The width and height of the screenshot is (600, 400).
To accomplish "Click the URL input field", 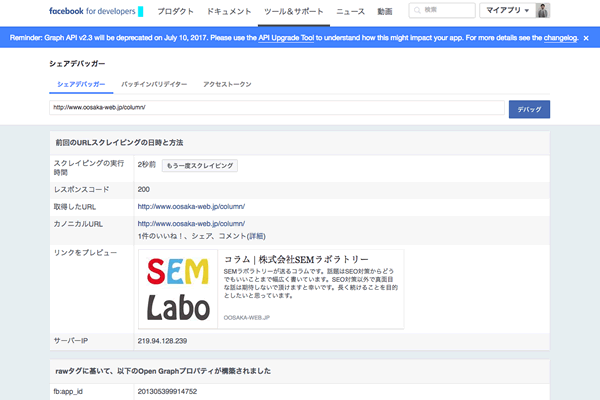I will (277, 108).
